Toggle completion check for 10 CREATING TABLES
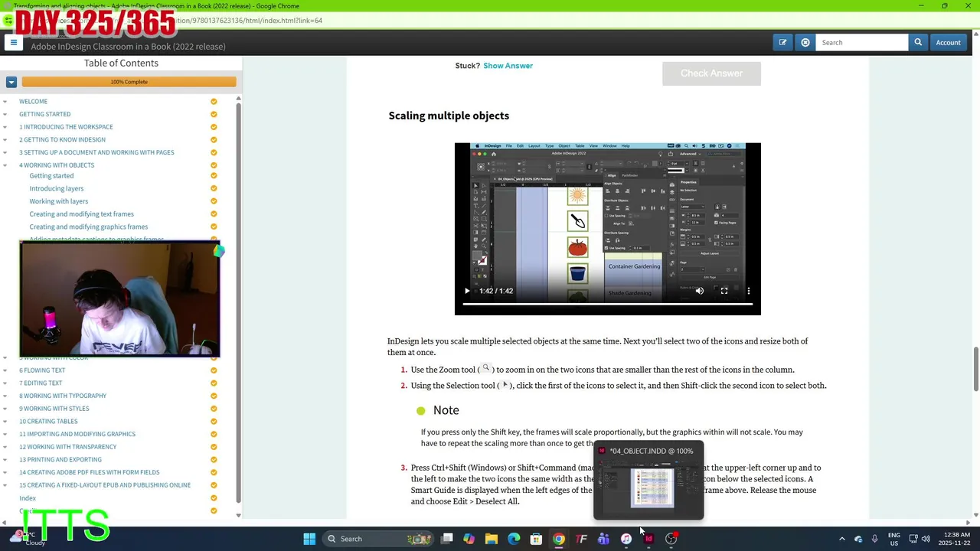Screen dimensions: 980x551 coord(214,421)
